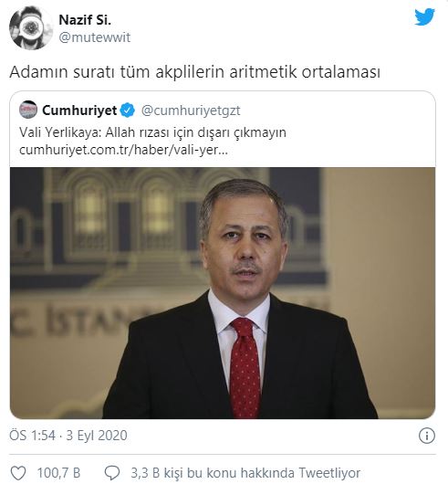Open the tweet info icon
This screenshot has width=448, height=484.
pyautogui.click(x=427, y=436)
